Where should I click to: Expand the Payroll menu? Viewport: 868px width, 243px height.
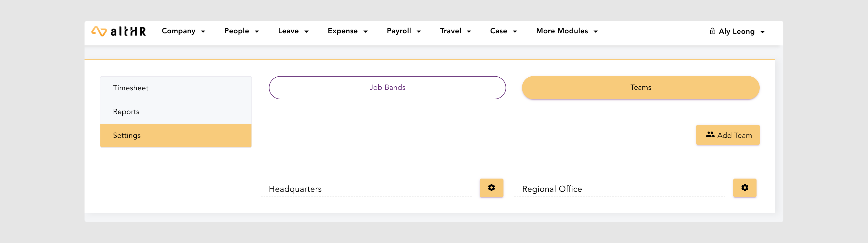[404, 31]
